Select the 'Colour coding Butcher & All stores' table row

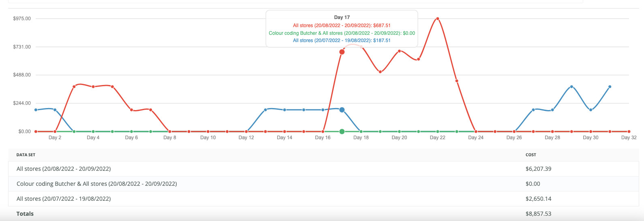323,184
